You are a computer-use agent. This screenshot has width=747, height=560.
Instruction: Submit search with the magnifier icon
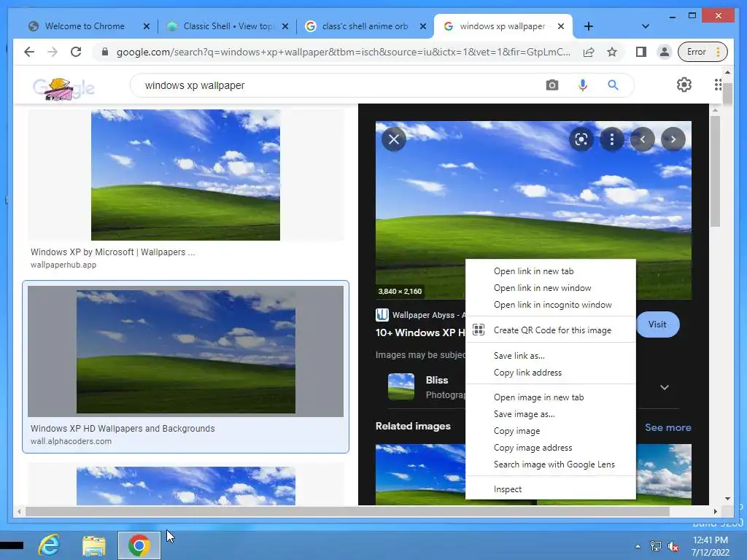[x=613, y=85]
